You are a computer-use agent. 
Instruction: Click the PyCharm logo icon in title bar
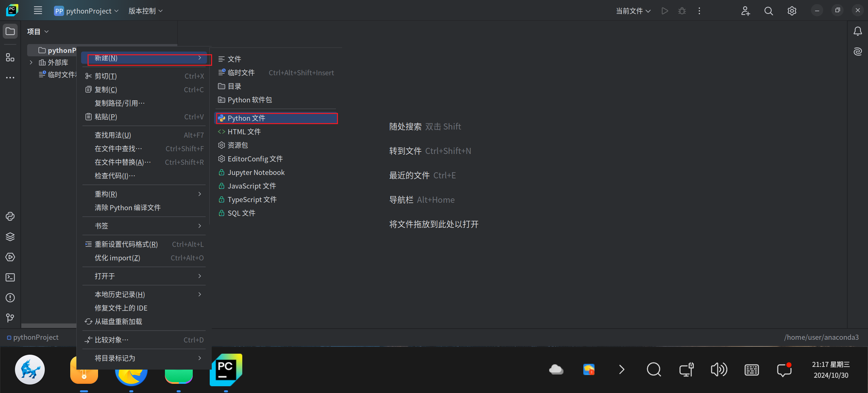point(12,11)
